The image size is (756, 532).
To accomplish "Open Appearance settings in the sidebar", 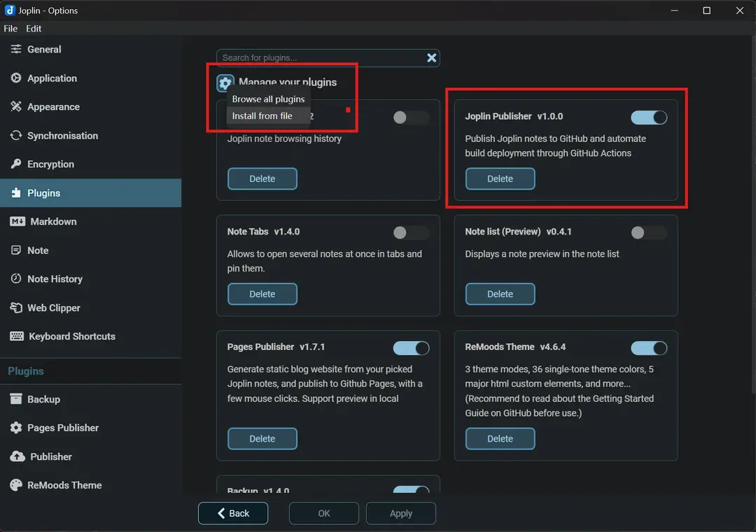I will 53,106.
